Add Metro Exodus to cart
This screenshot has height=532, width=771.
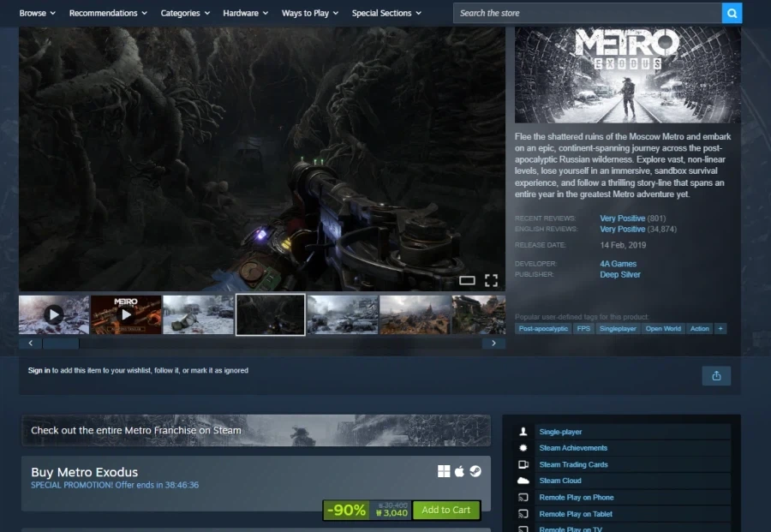pyautogui.click(x=446, y=510)
